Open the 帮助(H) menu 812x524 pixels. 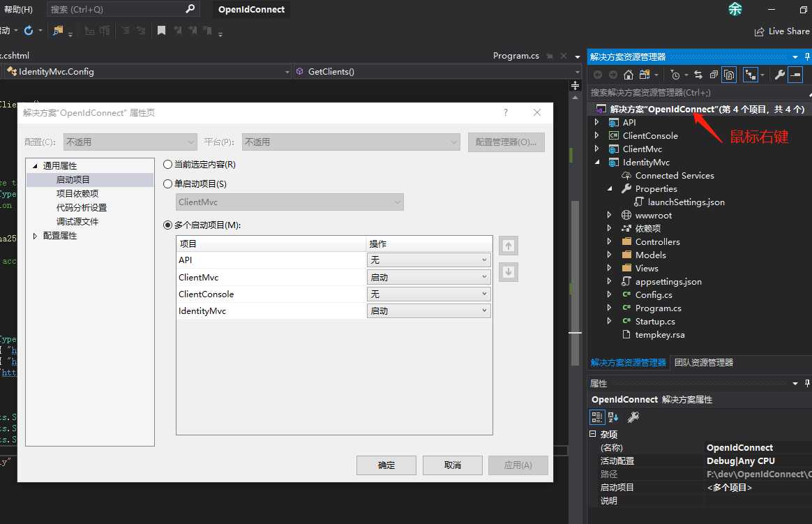click(18, 9)
